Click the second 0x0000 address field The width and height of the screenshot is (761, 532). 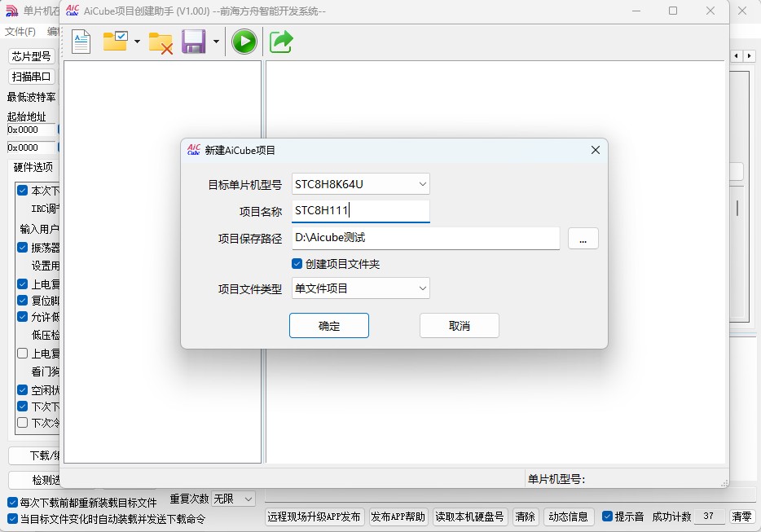tap(32, 147)
